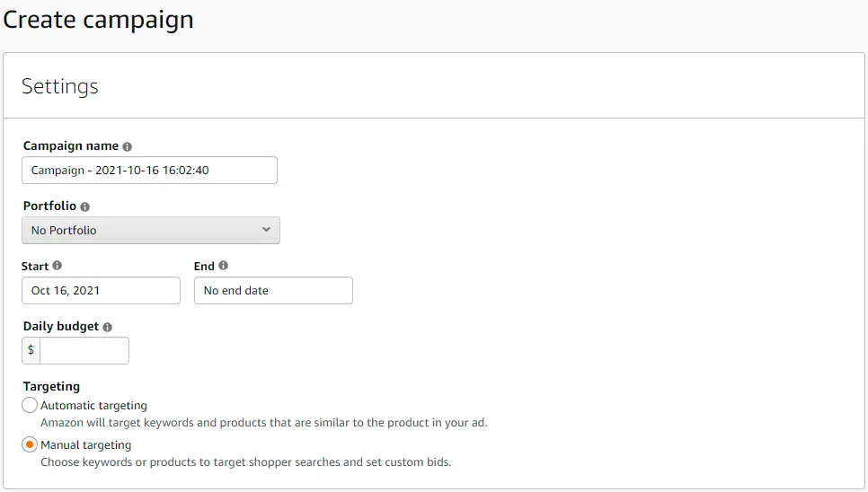
Task: Click into the Campaign name text field
Action: (x=149, y=170)
